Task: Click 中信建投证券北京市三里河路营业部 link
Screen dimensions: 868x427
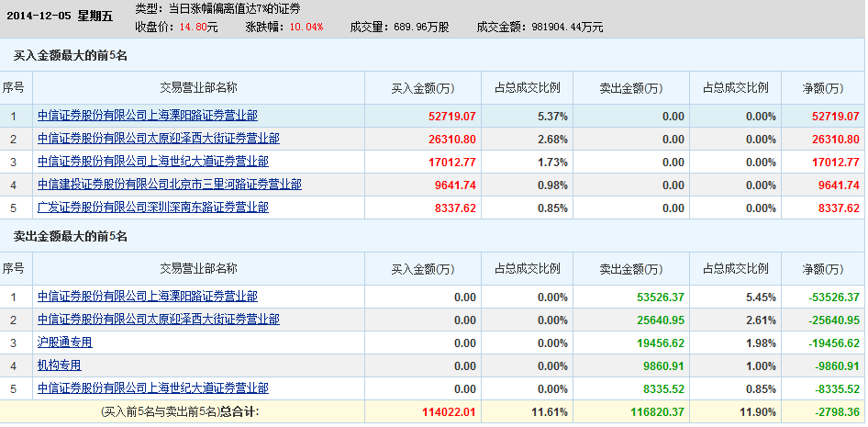Action: (169, 185)
